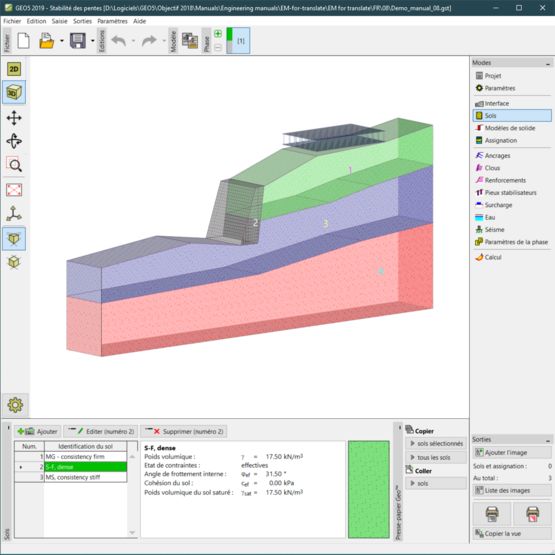Select soil row MG - consistency firm

(70, 457)
